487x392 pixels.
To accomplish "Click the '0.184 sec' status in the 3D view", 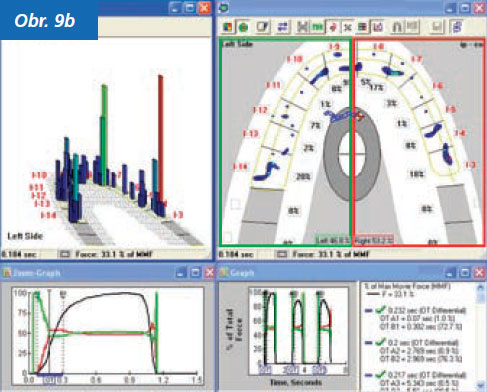I will tap(19, 255).
